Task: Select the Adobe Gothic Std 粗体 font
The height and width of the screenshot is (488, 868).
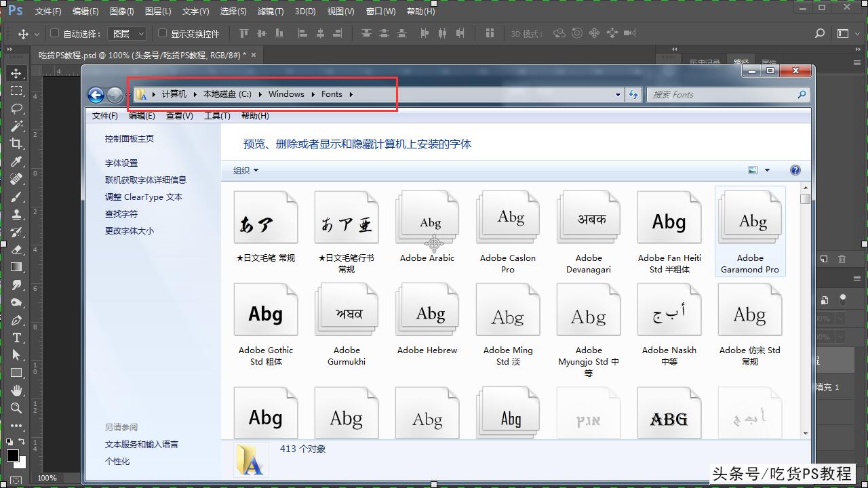Action: (x=266, y=324)
